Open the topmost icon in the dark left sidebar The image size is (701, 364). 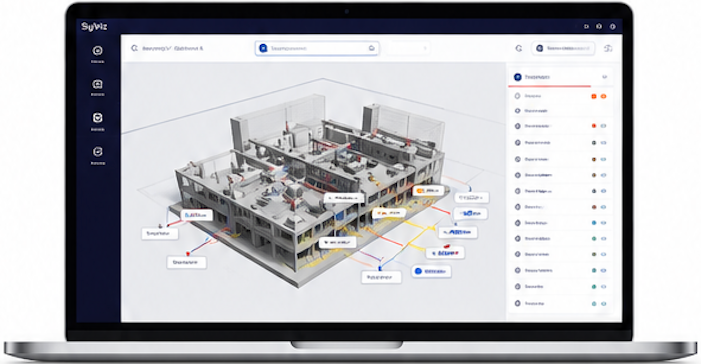click(97, 51)
